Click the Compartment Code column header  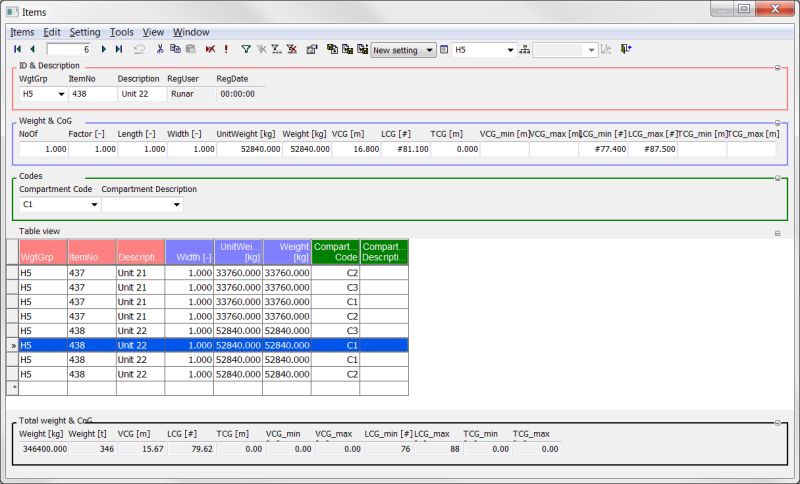coord(336,252)
